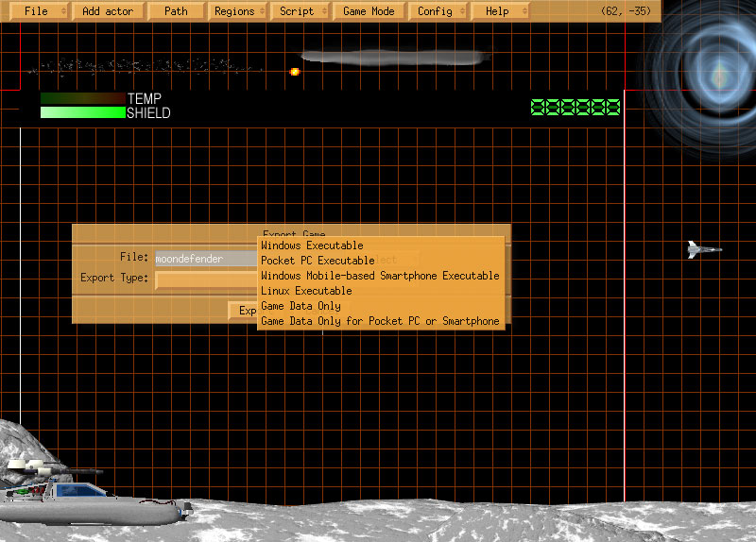
Task: Choose Windows Executable export type
Action: click(x=381, y=246)
